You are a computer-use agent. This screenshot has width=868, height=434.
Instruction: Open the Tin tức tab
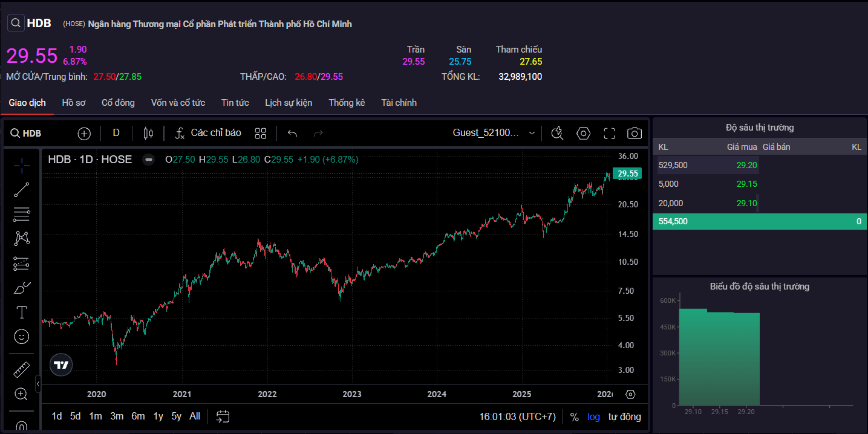point(235,103)
